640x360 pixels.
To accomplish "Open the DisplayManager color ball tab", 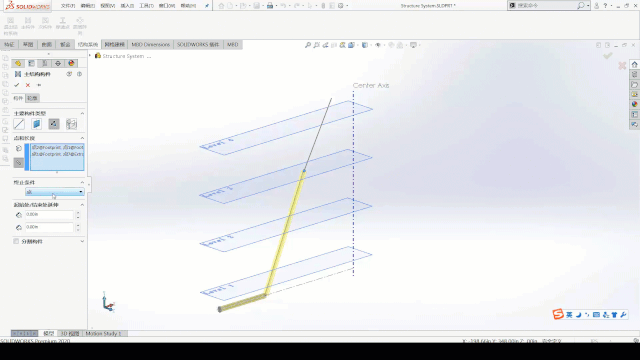I will click(x=71, y=63).
